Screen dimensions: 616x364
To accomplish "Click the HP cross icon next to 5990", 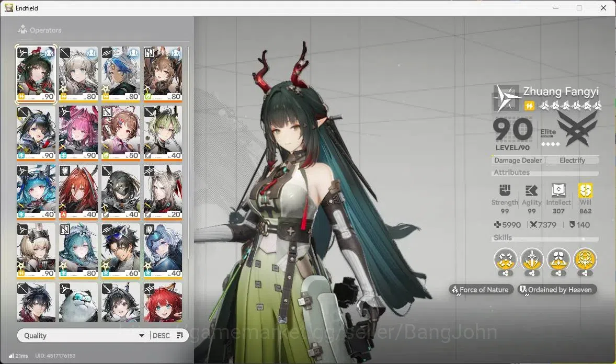I will 497,225.
